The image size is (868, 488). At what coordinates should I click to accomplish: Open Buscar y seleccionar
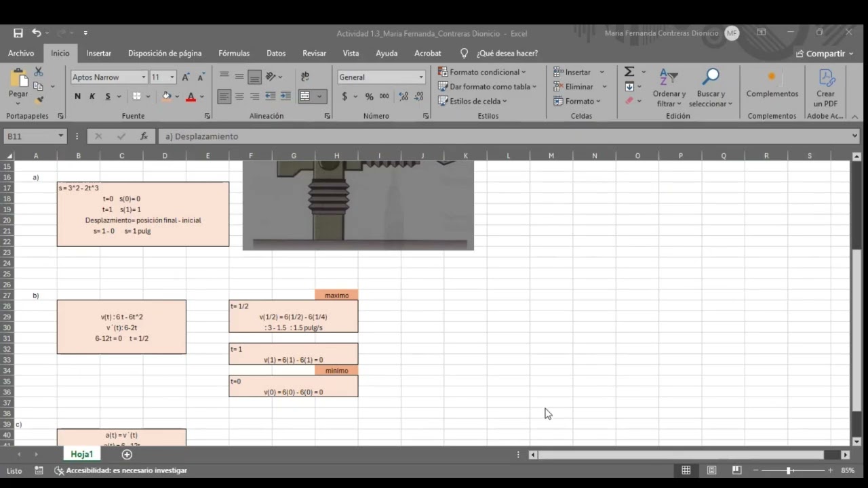point(711,89)
